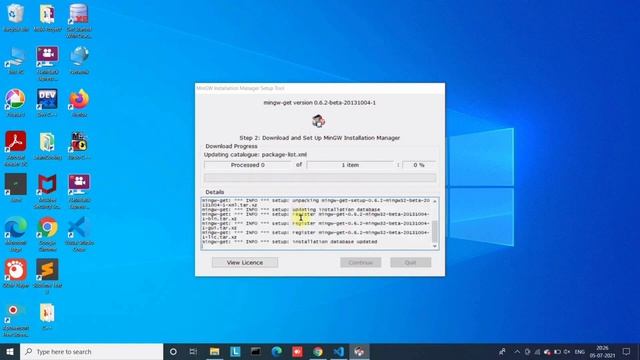The height and width of the screenshot is (360, 640).
Task: Click the Windows Start button
Action: click(10, 351)
